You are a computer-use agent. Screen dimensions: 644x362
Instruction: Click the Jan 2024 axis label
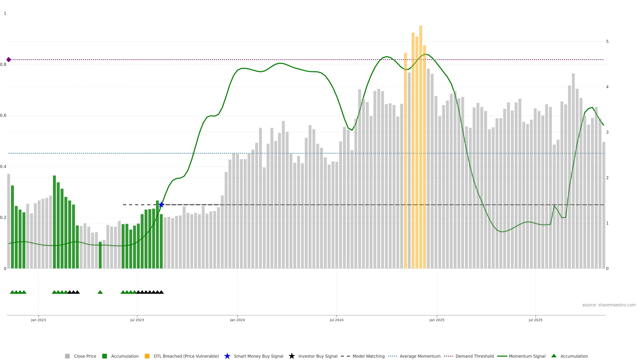pos(237,320)
